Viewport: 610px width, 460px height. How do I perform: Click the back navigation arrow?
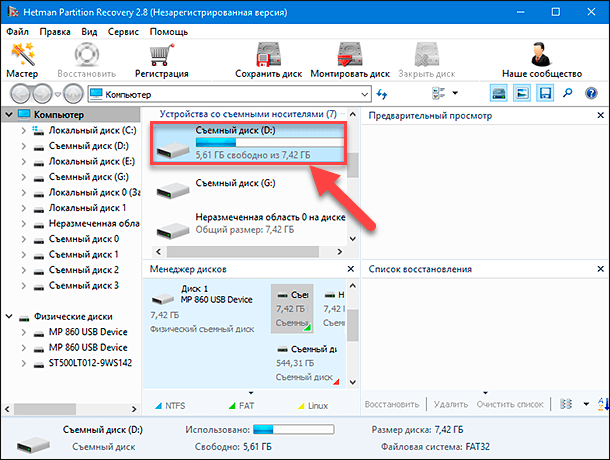[x=19, y=94]
